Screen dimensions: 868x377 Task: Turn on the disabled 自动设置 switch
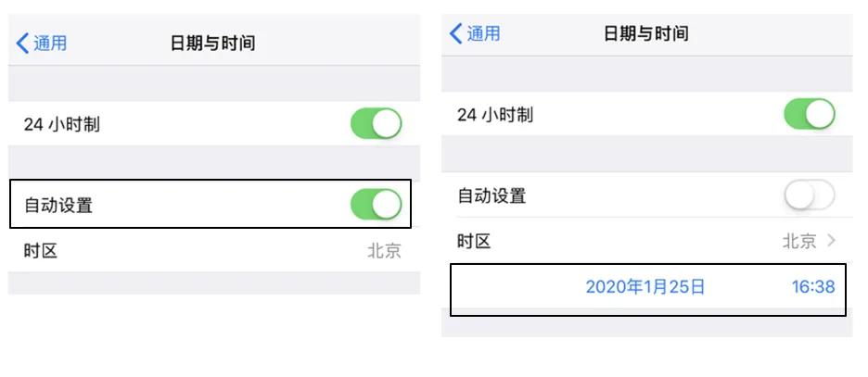pyautogui.click(x=809, y=195)
